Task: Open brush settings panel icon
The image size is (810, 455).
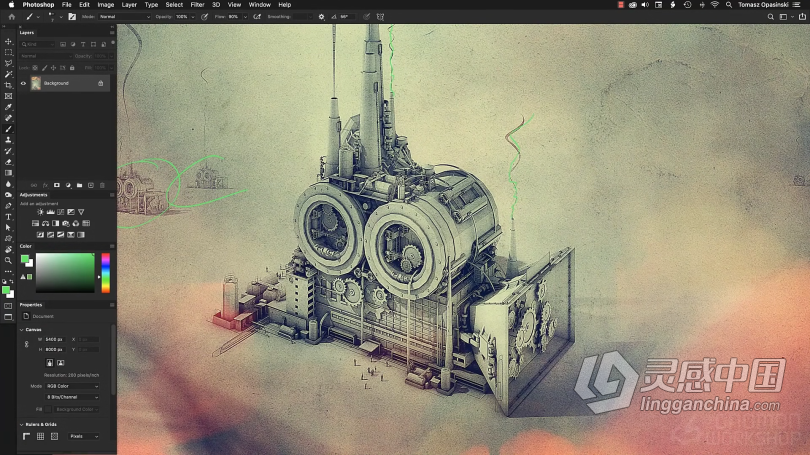Action: 72,17
